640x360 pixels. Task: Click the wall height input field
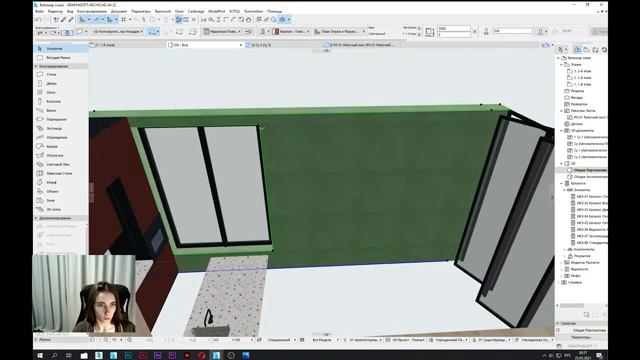(x=453, y=29)
